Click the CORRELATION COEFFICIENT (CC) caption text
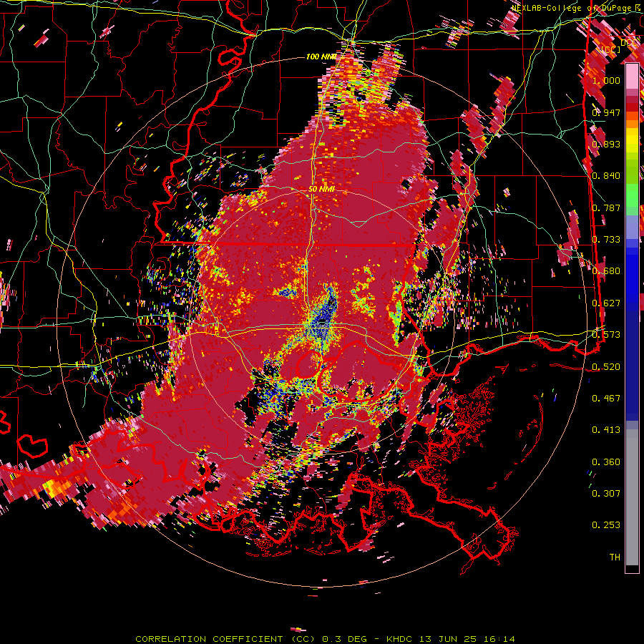This screenshot has height=644, width=644. click(225, 639)
